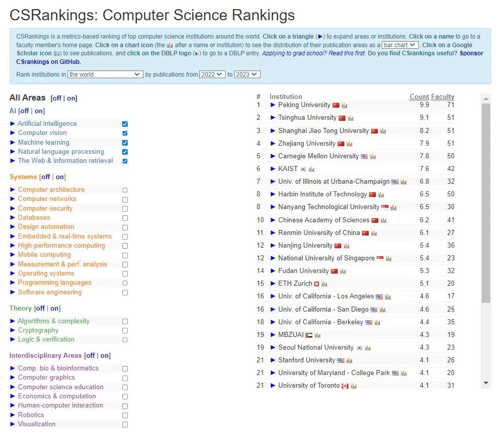Open Carnegie Mellon University's bar chart icon

373,156
